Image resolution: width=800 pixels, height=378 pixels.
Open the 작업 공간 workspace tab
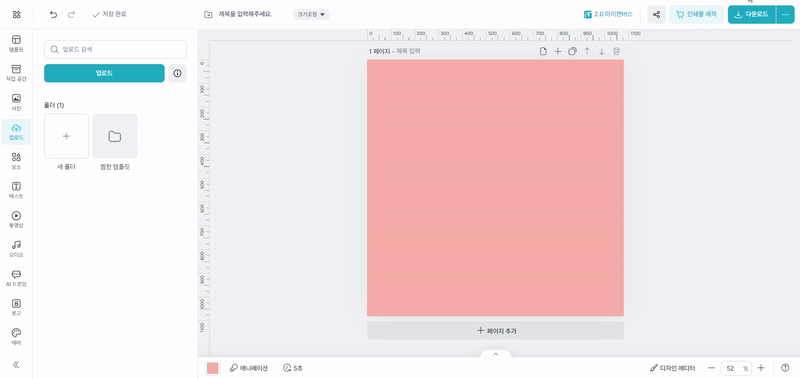16,73
